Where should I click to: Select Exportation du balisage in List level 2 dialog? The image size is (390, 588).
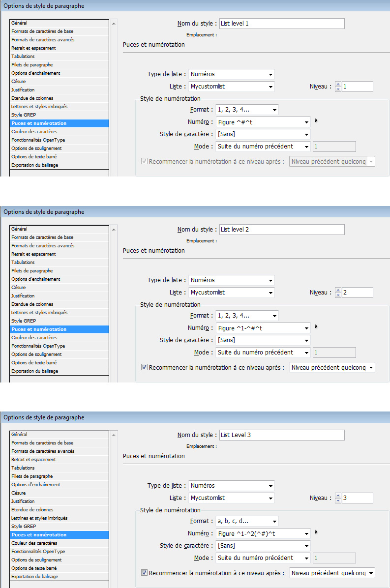pyautogui.click(x=59, y=371)
